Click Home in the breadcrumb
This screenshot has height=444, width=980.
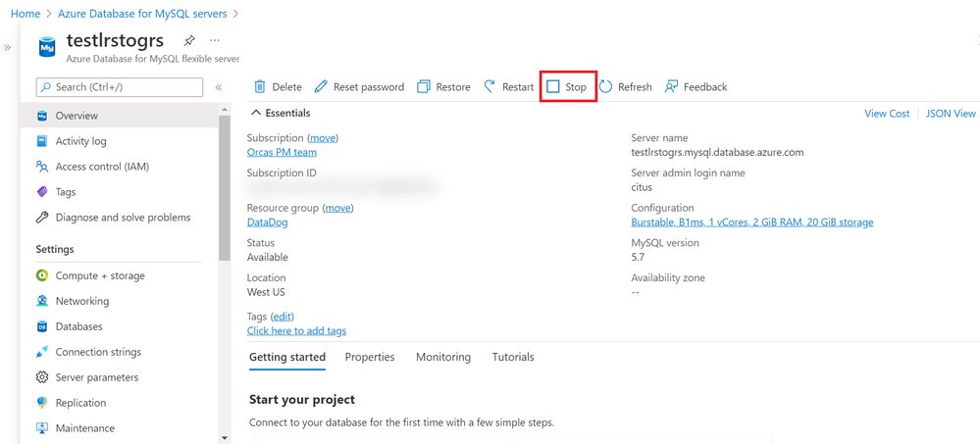[x=25, y=13]
